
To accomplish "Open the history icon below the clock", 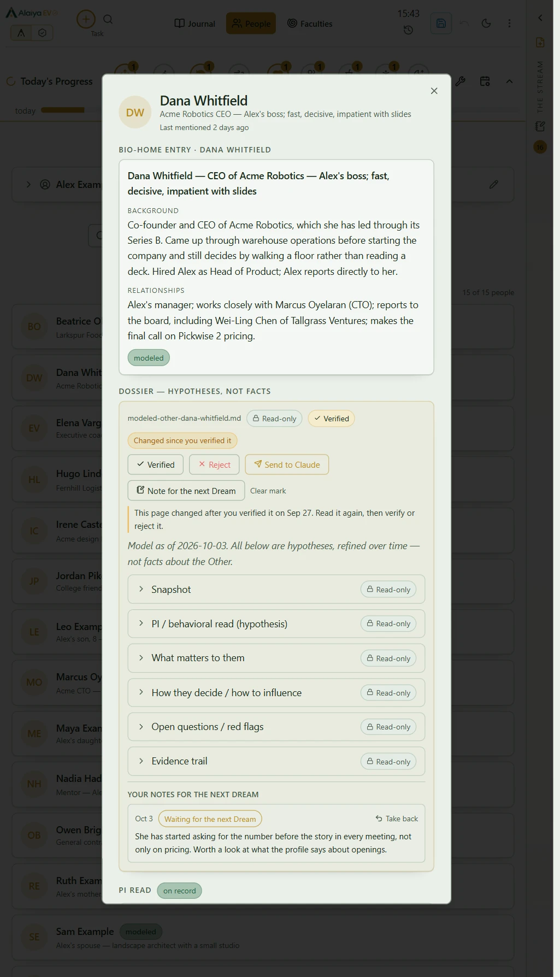I will tap(408, 31).
